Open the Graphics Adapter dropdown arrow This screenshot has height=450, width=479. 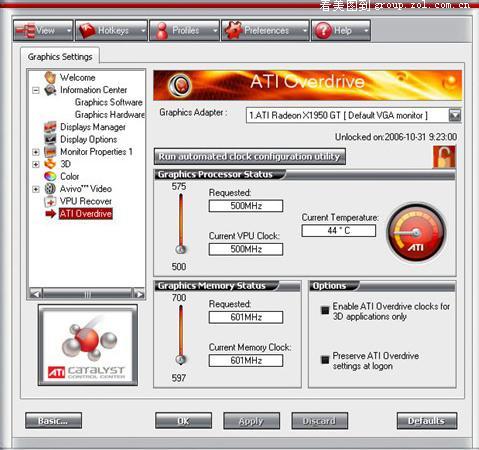455,116
